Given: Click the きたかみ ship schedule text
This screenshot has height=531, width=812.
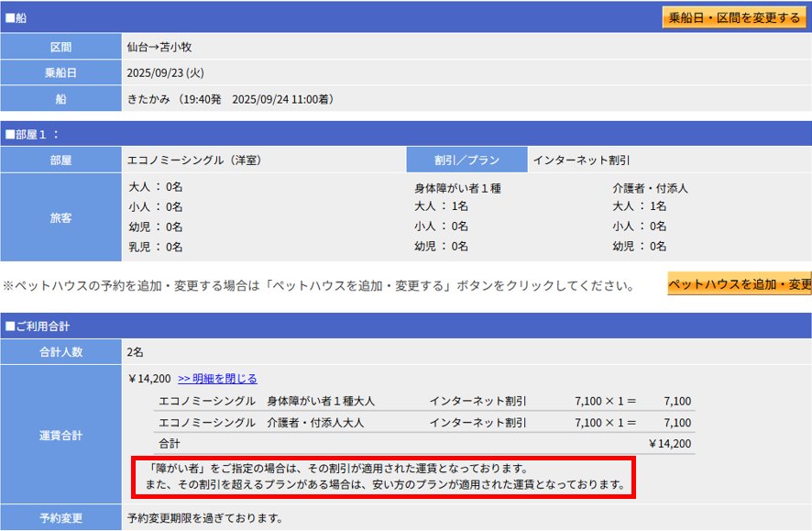Looking at the screenshot, I should tap(229, 99).
